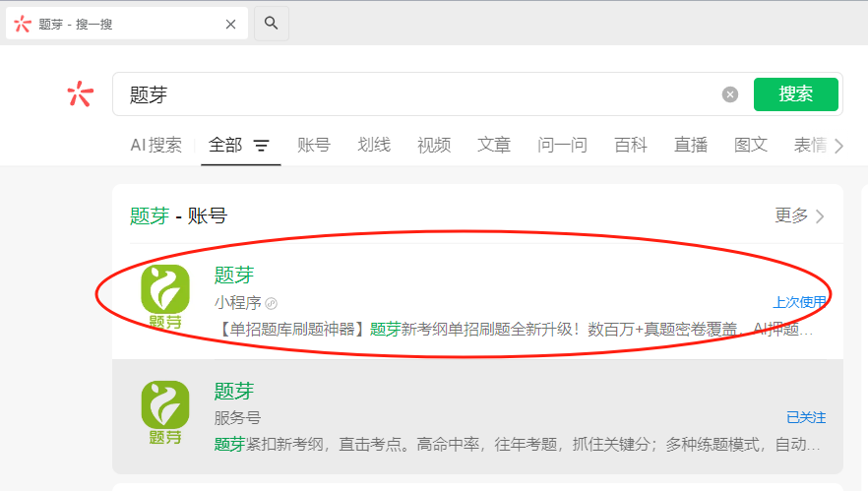Click the magnifier search icon beside tab
Image resolution: width=868 pixels, height=491 pixels.
pyautogui.click(x=271, y=24)
